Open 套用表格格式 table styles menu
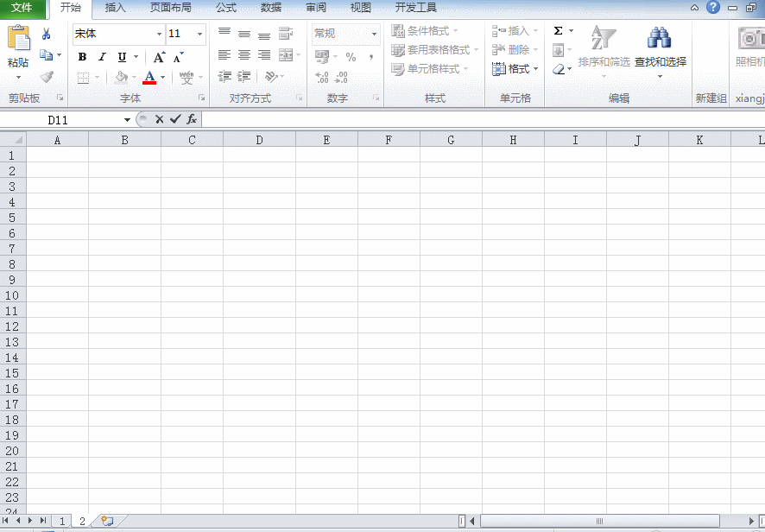Image resolution: width=765 pixels, height=532 pixels. 434,50
